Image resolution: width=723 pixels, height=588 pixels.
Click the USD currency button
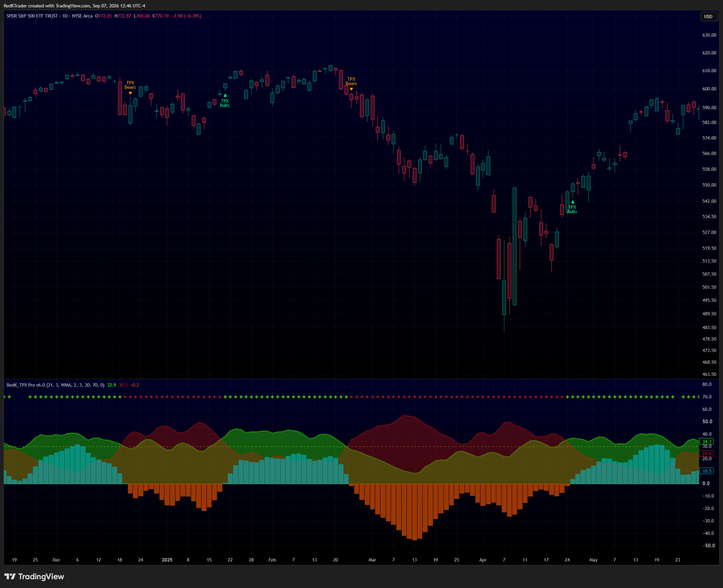click(x=708, y=16)
